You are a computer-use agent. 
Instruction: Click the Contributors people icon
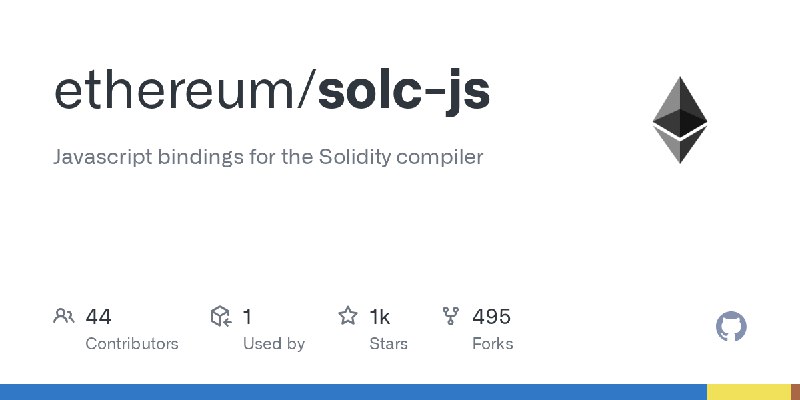tap(63, 317)
